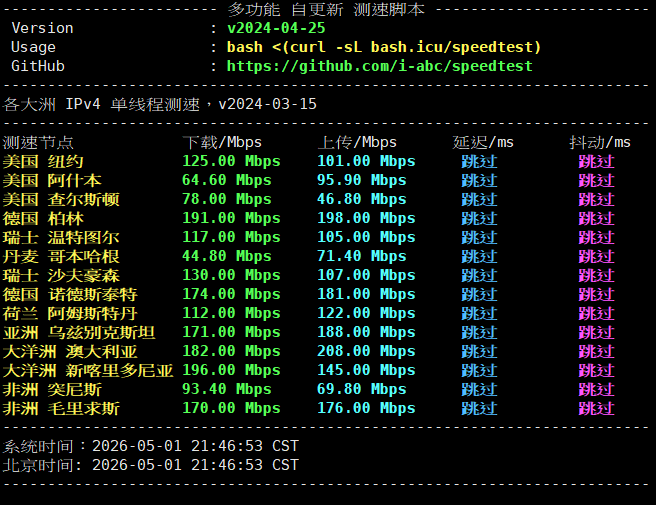Click the 188.00 Mbps upload value
The image size is (656, 505).
[366, 332]
